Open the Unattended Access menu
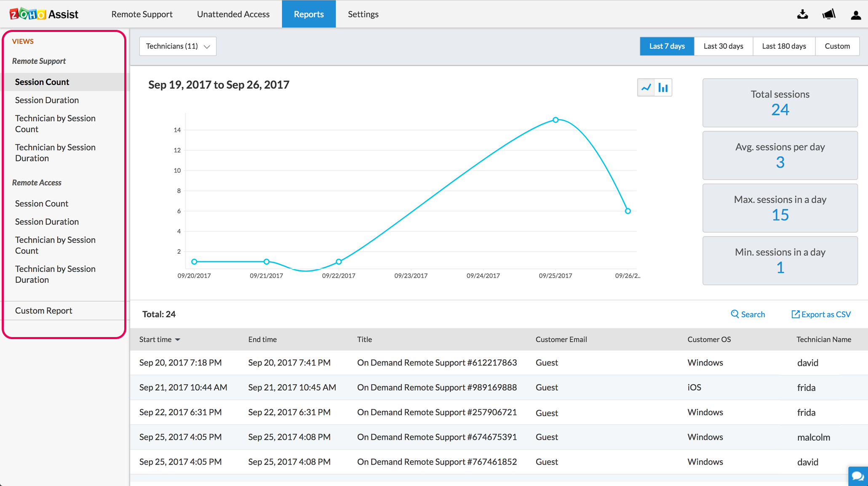This screenshot has width=868, height=486. [x=233, y=14]
